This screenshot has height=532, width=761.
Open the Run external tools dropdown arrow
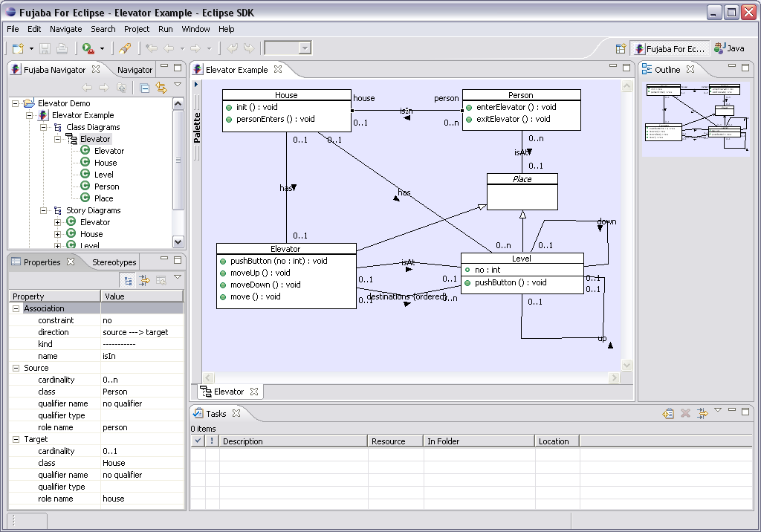pyautogui.click(x=102, y=48)
